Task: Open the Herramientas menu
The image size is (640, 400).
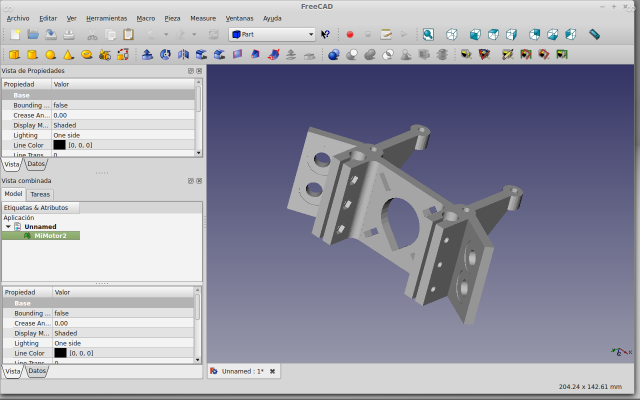Action: [107, 18]
